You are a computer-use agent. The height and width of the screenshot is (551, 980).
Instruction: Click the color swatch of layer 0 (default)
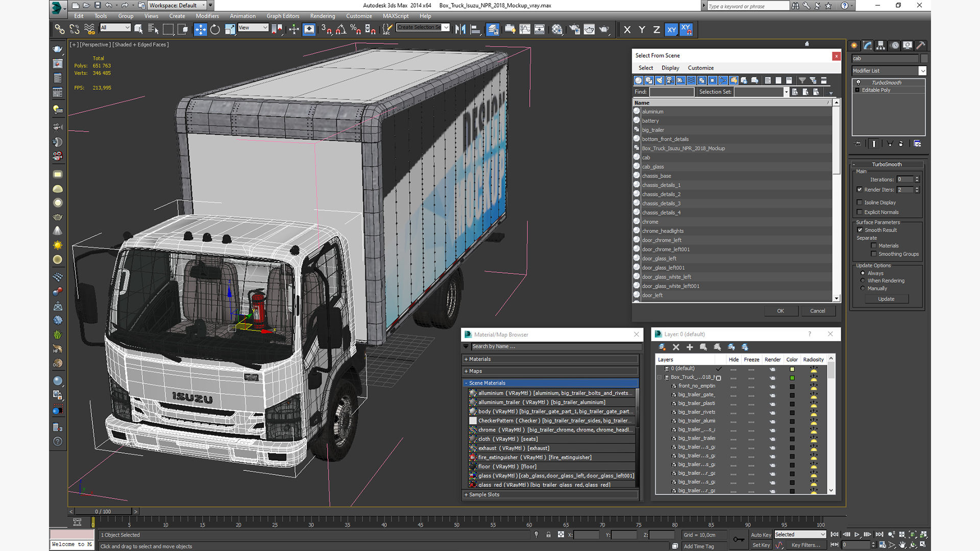click(792, 369)
